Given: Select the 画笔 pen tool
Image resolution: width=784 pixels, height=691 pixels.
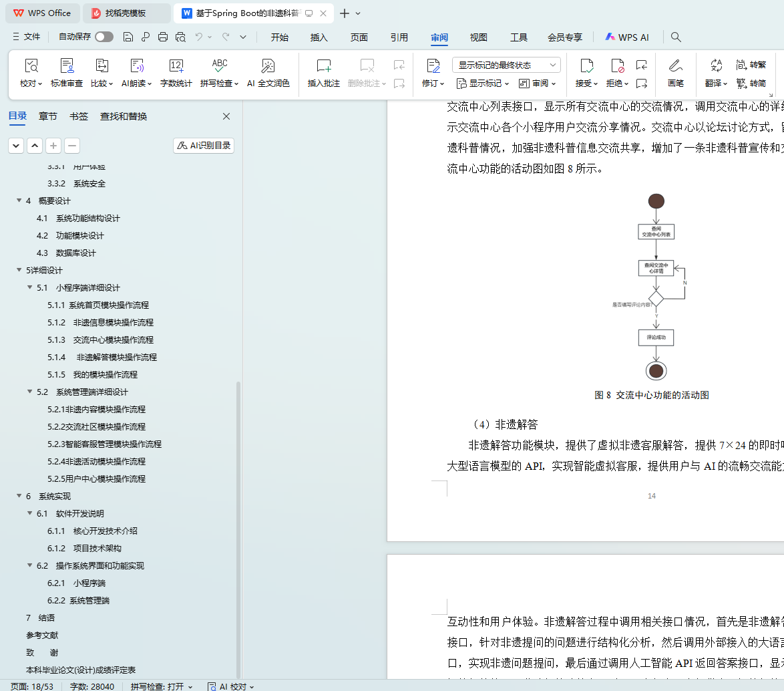Looking at the screenshot, I should tap(675, 73).
